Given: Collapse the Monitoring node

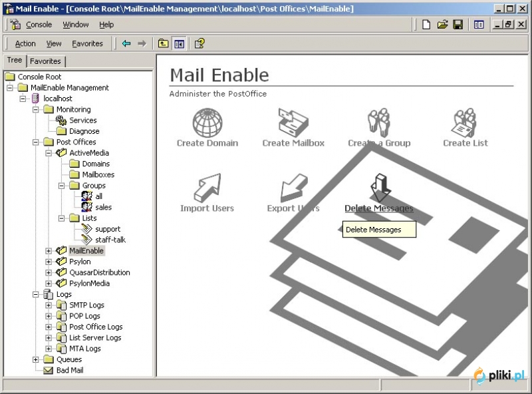Looking at the screenshot, I should [36, 109].
